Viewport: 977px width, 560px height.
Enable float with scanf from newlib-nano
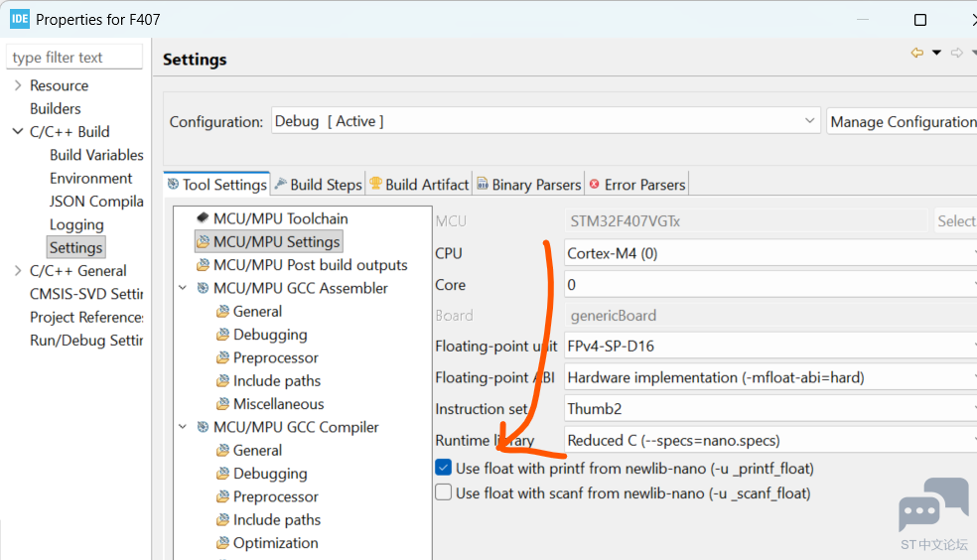pyautogui.click(x=444, y=492)
